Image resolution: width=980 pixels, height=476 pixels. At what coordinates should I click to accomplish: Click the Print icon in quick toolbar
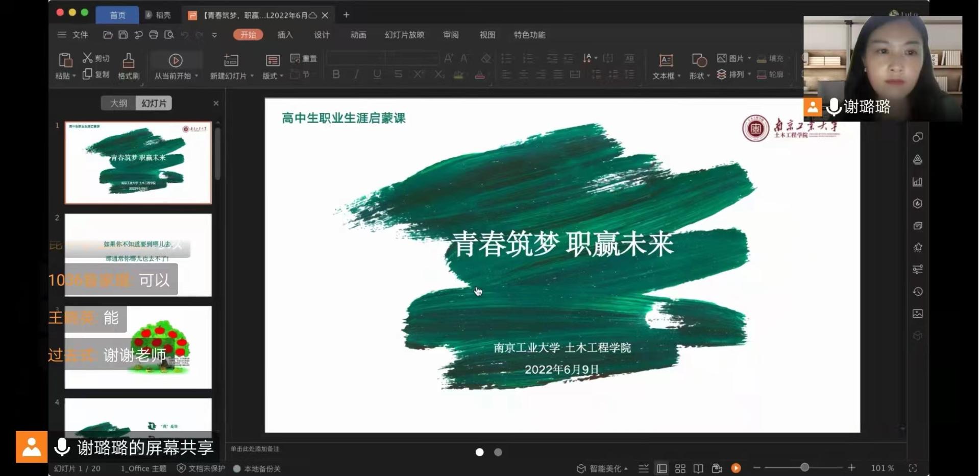tap(154, 35)
